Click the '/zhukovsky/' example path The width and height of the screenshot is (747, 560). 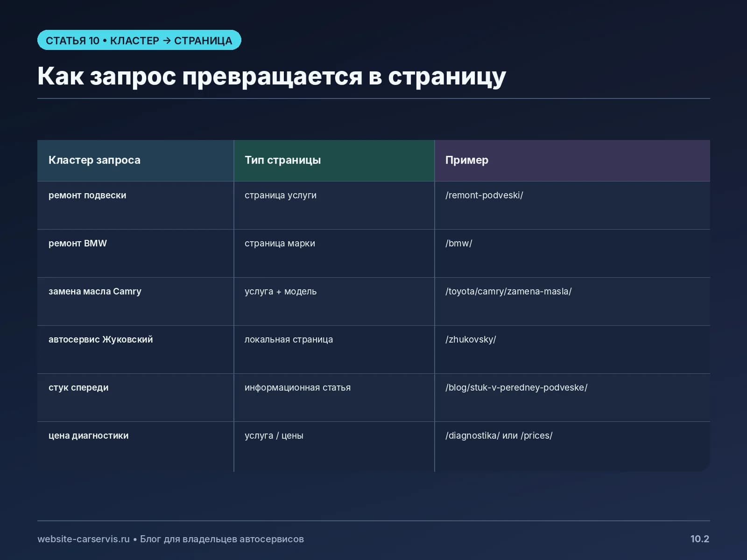pos(471,339)
